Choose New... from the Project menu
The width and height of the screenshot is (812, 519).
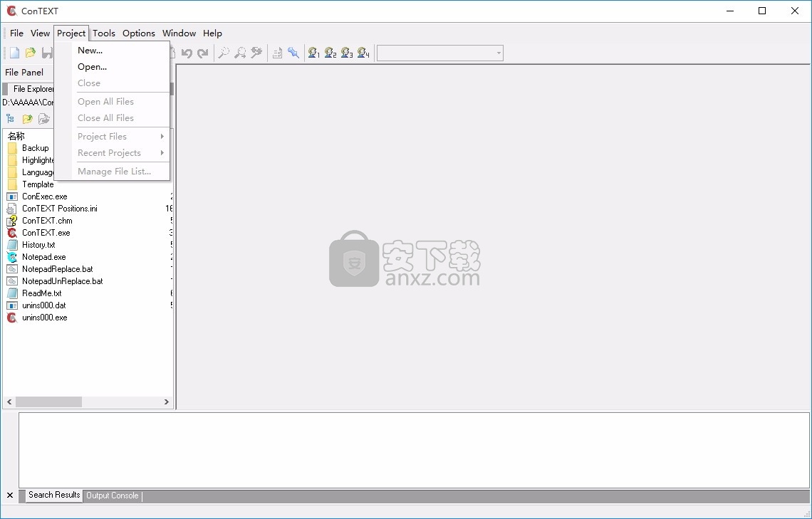click(x=112, y=51)
